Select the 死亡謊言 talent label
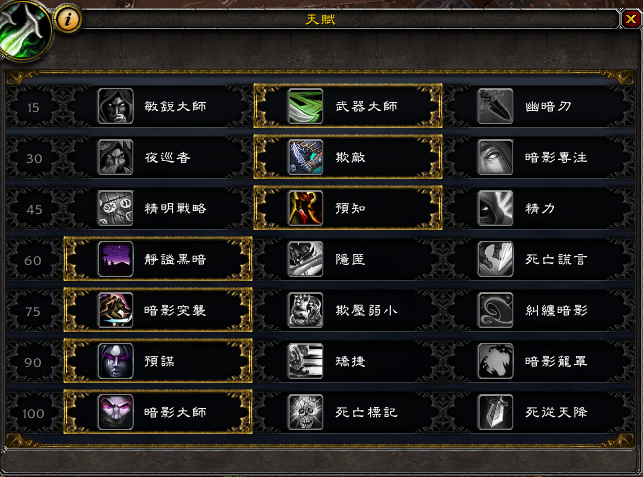The image size is (643, 477). [x=556, y=259]
